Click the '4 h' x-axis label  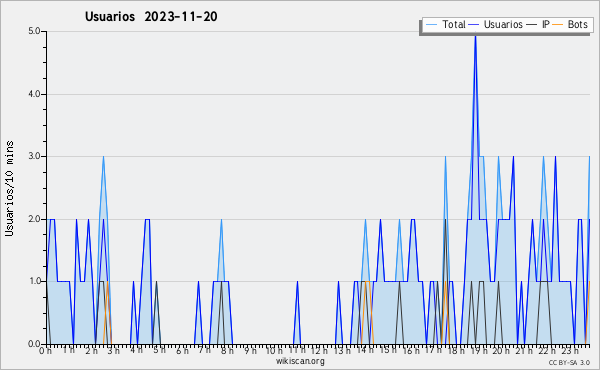136,350
